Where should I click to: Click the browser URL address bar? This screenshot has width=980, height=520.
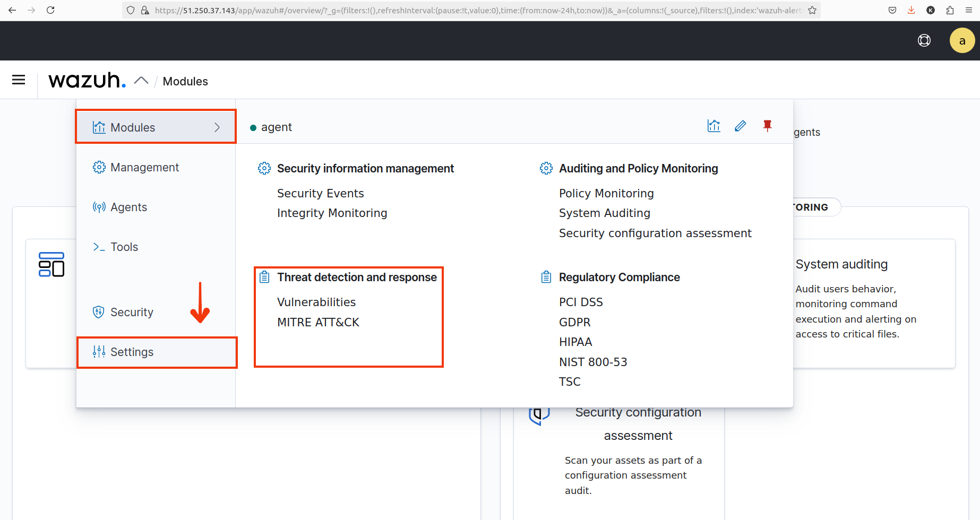click(x=478, y=10)
